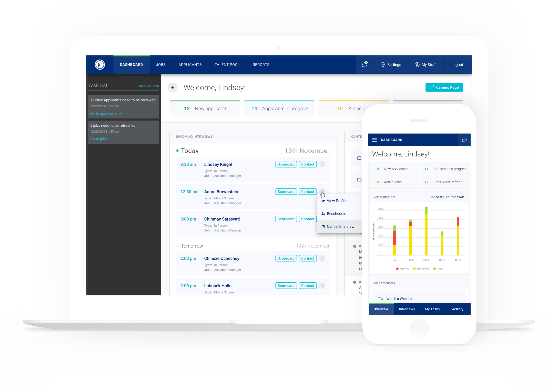547x392 pixels.
Task: Open the Talent Pool navigation tab
Action: pos(227,65)
